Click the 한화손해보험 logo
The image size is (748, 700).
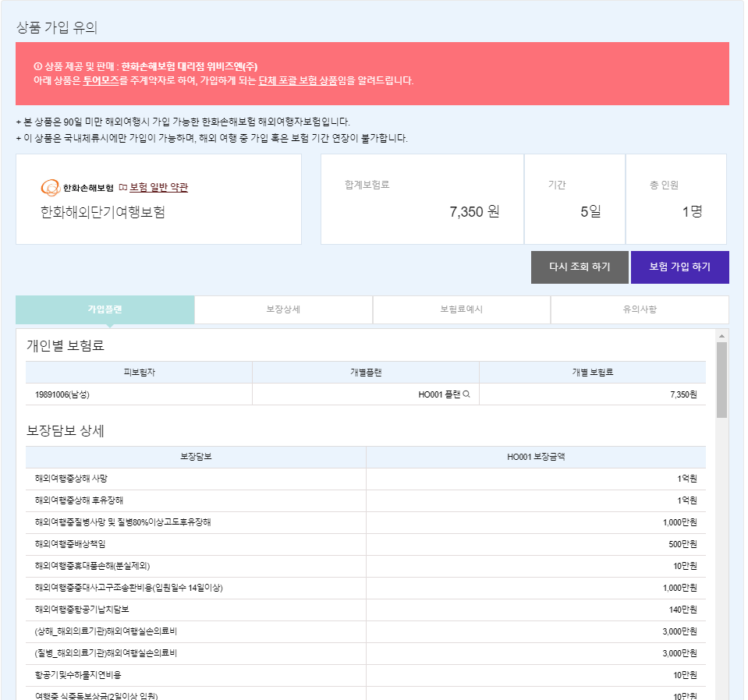pos(77,187)
